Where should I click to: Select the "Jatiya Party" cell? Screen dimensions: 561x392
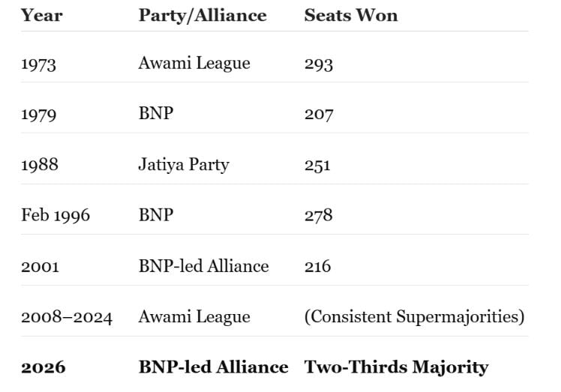click(x=184, y=165)
